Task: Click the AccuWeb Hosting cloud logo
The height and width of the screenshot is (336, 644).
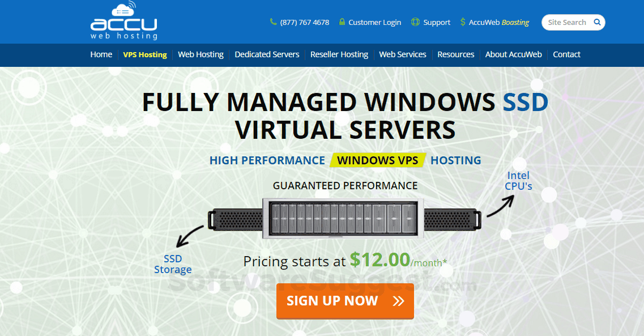Action: pyautogui.click(x=123, y=20)
